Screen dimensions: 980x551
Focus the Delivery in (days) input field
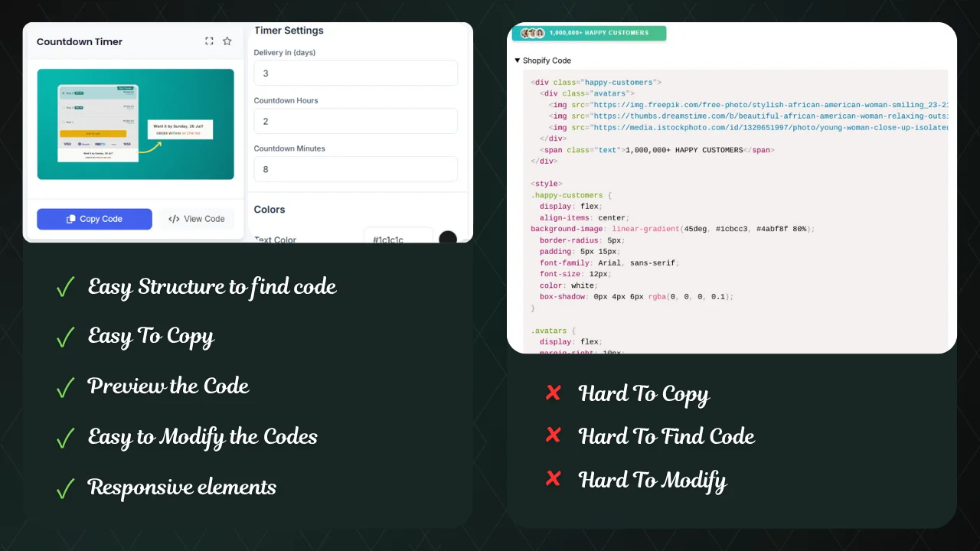point(356,73)
